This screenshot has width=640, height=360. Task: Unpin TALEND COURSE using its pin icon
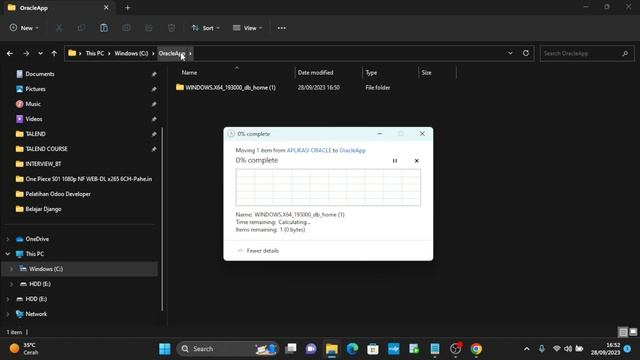(154, 149)
